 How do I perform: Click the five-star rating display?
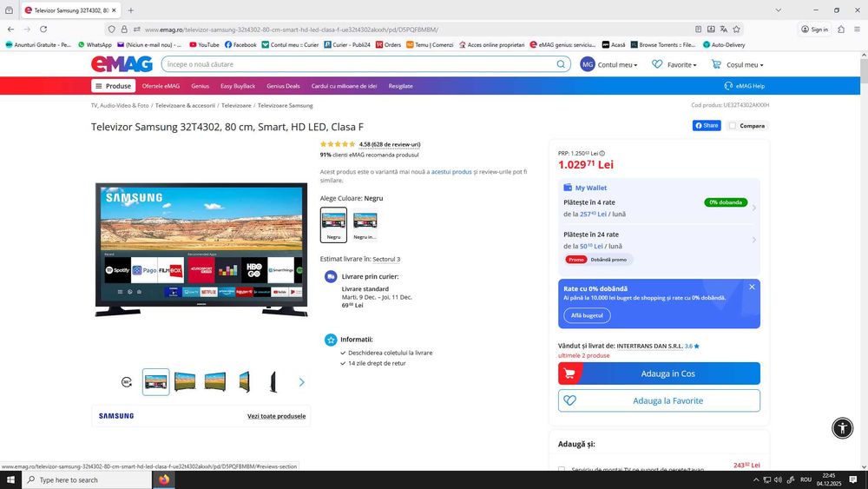coord(338,144)
